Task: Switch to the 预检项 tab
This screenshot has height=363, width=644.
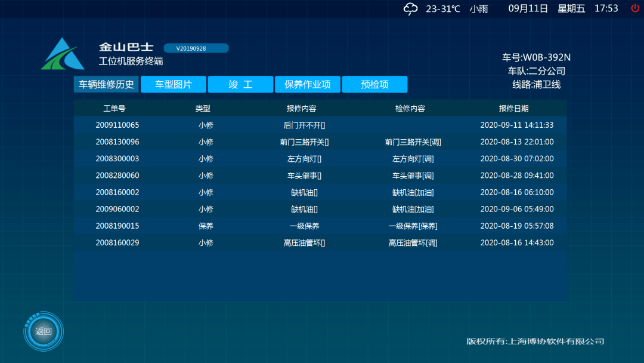Action: pyautogui.click(x=374, y=84)
